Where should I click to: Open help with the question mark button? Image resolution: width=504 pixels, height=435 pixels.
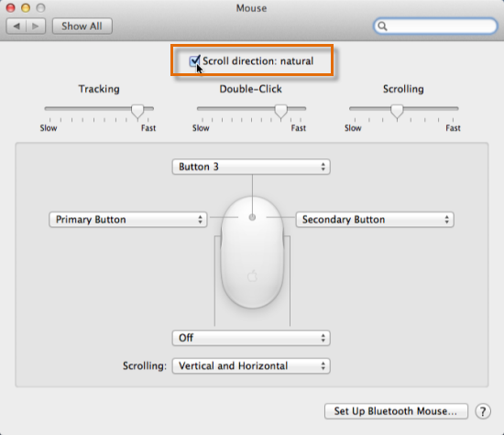tap(483, 411)
